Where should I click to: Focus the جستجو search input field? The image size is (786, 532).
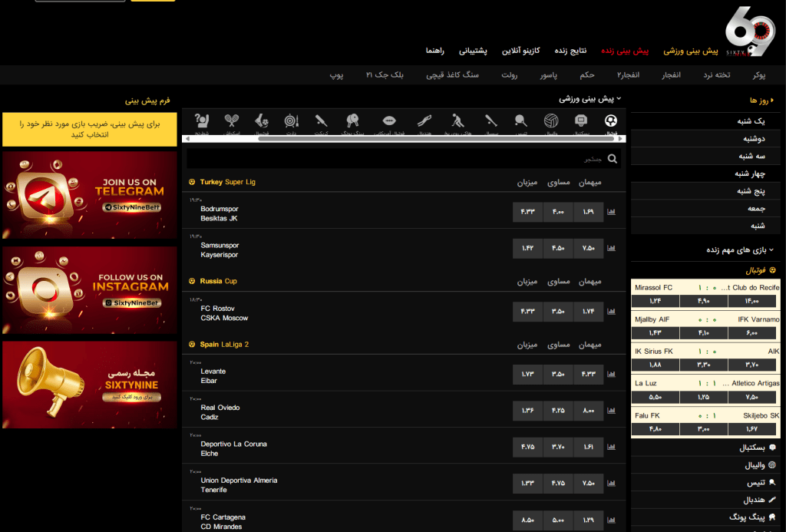(x=404, y=159)
